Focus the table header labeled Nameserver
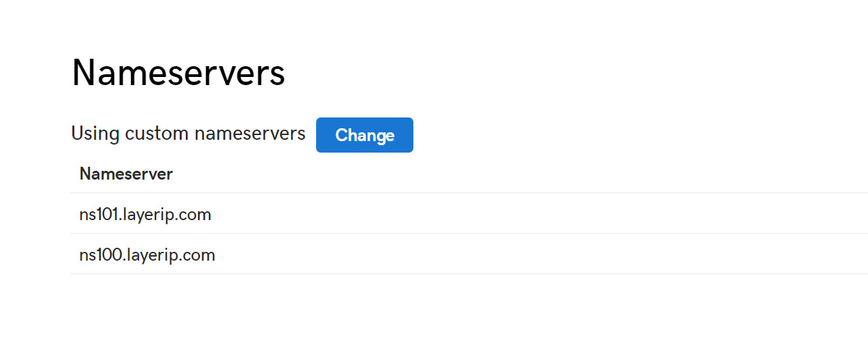The width and height of the screenshot is (868, 343). click(x=126, y=174)
